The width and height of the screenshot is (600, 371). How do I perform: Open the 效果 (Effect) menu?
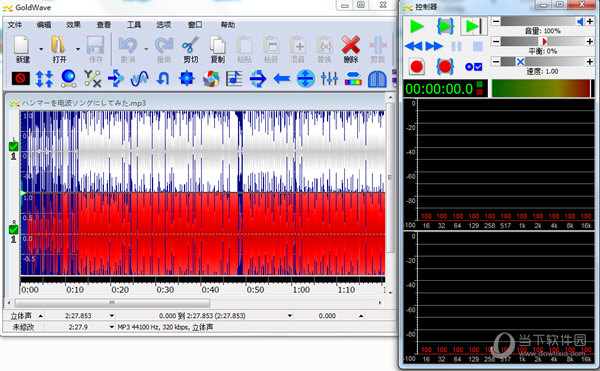73,25
